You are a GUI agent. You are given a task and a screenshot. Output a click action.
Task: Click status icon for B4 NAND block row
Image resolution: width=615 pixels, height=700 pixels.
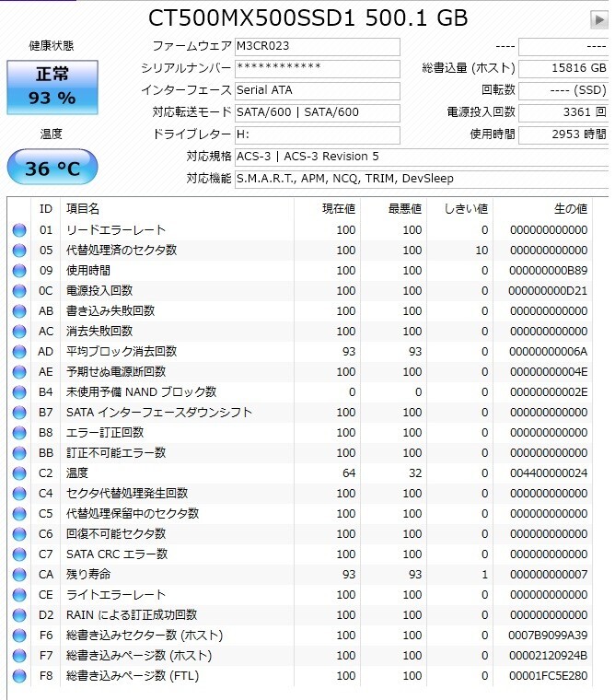pos(19,392)
